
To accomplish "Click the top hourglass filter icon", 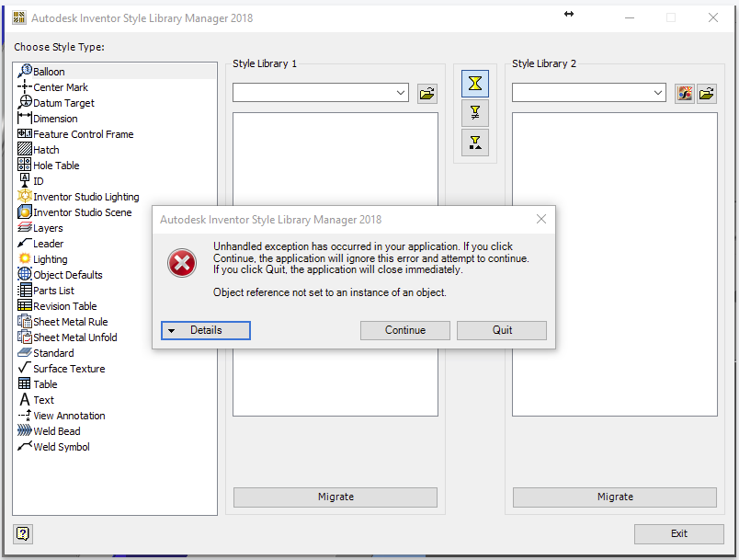I will tap(474, 83).
